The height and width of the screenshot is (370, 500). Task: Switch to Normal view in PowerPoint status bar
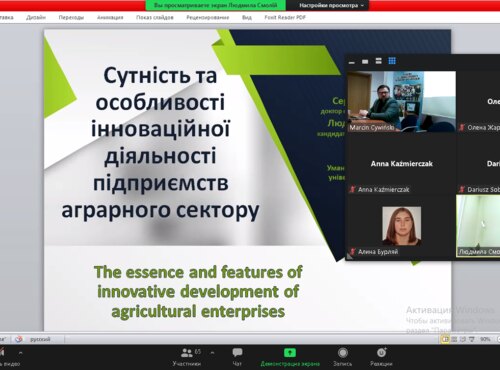(x=445, y=339)
